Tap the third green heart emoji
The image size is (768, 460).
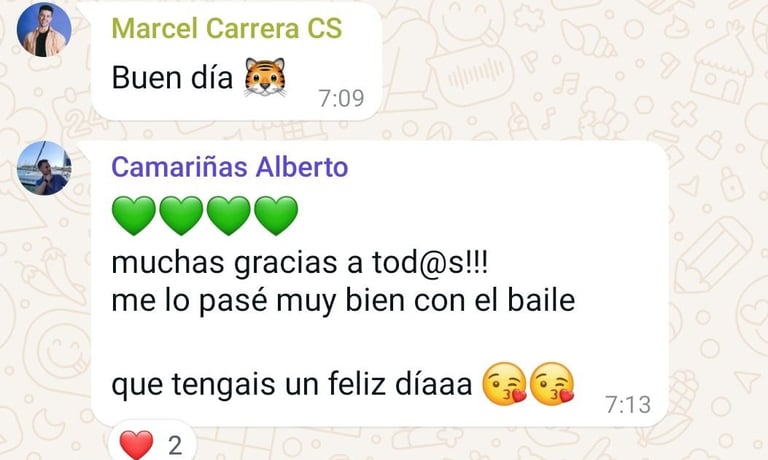pos(229,216)
